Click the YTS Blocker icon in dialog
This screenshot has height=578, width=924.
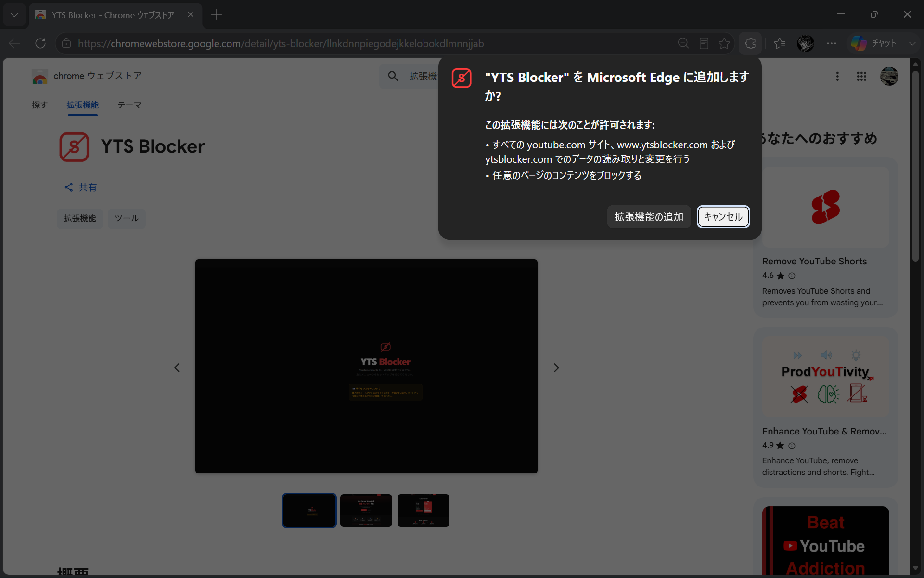pos(462,78)
